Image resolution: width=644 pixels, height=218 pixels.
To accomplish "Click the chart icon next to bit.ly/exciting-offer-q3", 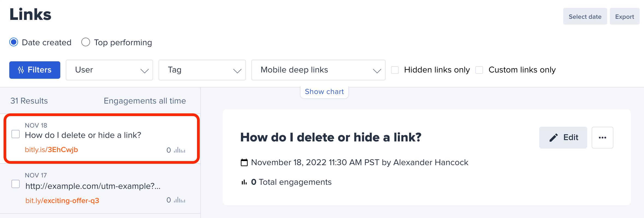I will point(179,200).
